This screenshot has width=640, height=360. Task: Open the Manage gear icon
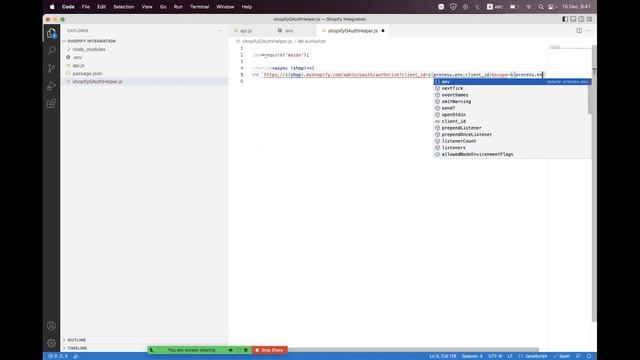[x=51, y=343]
